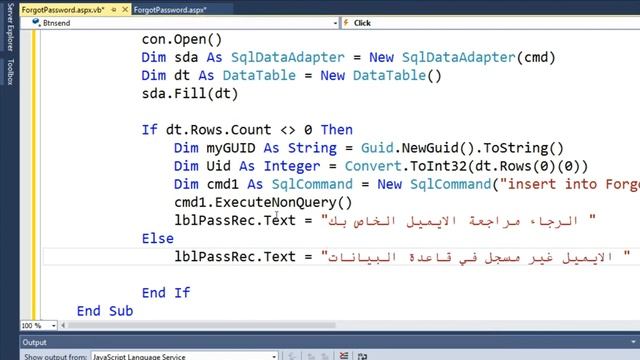
Task: Click Guid.NewGuid().ToString() expression
Action: (x=462, y=148)
